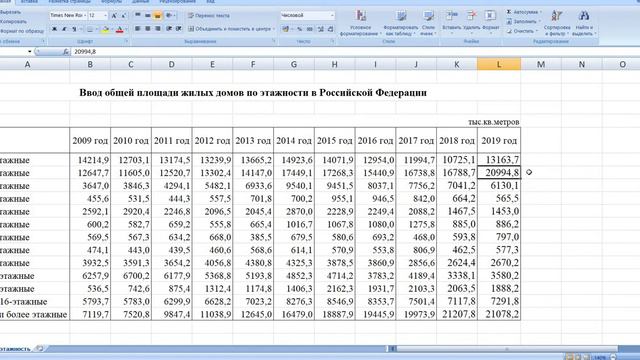Viewport: 640px width, 360px height.
Task: Decrease font size with shrink icon
Action: point(124,16)
